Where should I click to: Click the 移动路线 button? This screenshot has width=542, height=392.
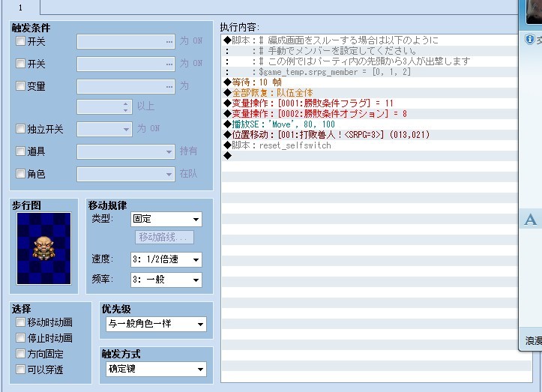[164, 237]
